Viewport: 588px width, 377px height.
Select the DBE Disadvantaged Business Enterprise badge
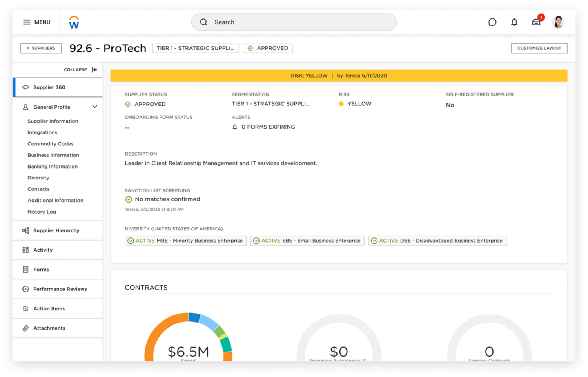[x=437, y=241]
